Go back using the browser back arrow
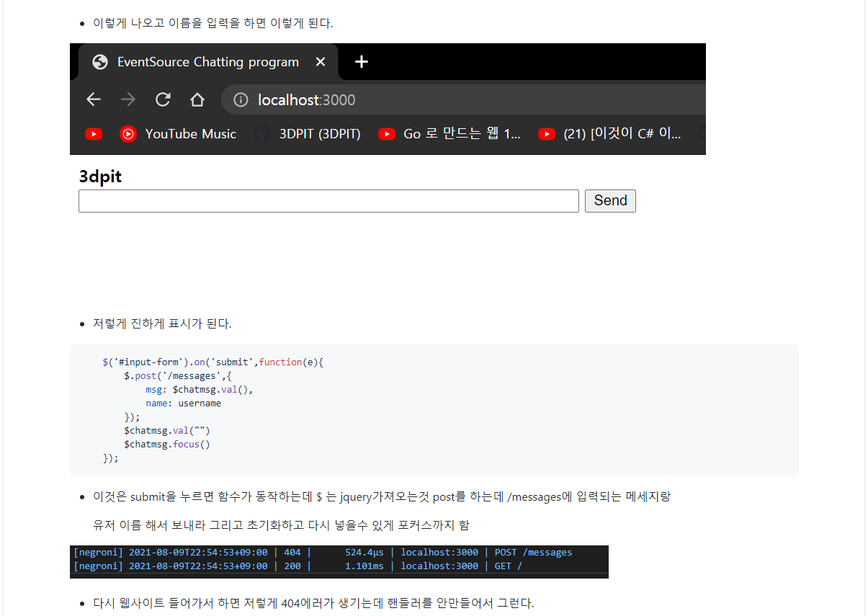The width and height of the screenshot is (868, 616). [94, 99]
